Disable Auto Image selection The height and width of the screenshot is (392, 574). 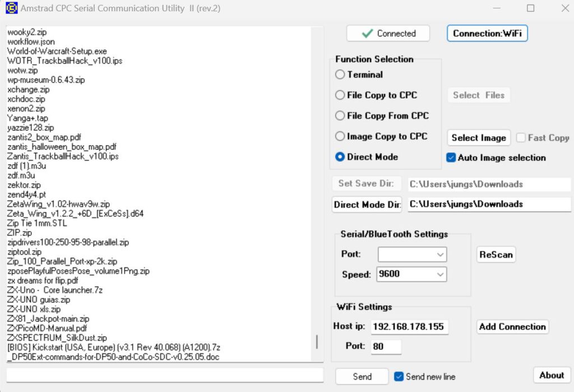tap(451, 158)
